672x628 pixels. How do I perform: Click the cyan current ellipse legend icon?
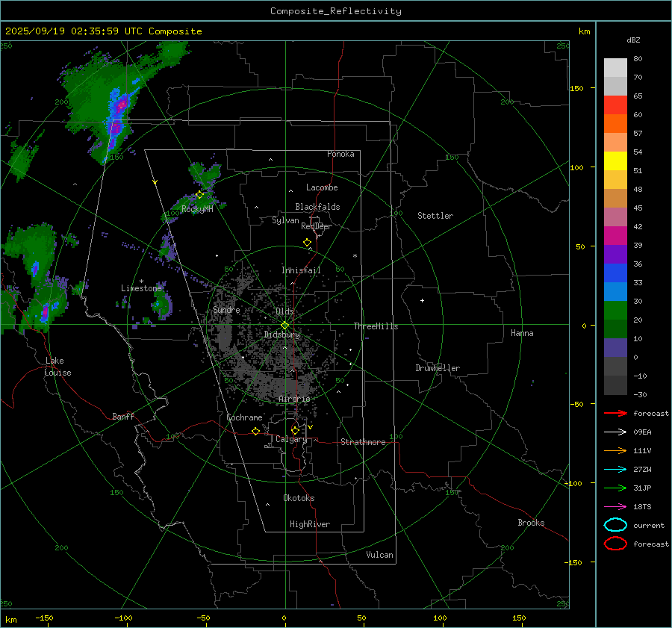[x=615, y=525]
